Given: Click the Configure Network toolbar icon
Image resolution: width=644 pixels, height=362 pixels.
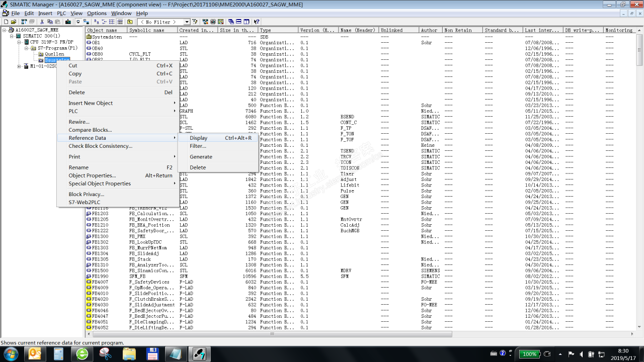Looking at the screenshot, I should [x=204, y=22].
